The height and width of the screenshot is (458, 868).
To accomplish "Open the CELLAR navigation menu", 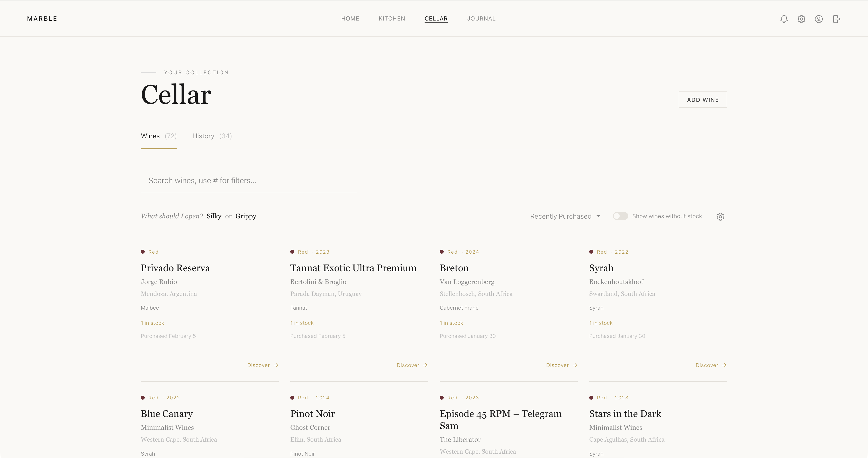I will 436,19.
